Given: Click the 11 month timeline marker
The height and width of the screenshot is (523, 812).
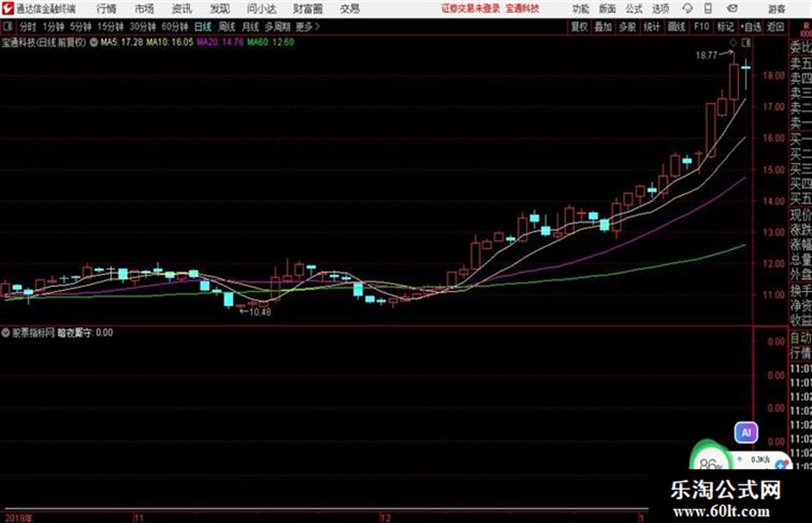Looking at the screenshot, I should [x=137, y=517].
